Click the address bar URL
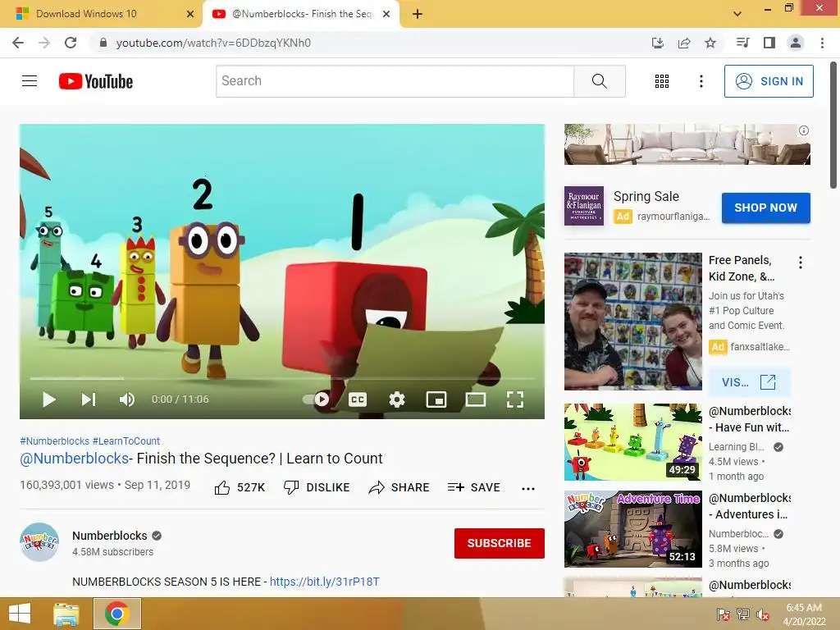The height and width of the screenshot is (630, 840). pyautogui.click(x=213, y=43)
